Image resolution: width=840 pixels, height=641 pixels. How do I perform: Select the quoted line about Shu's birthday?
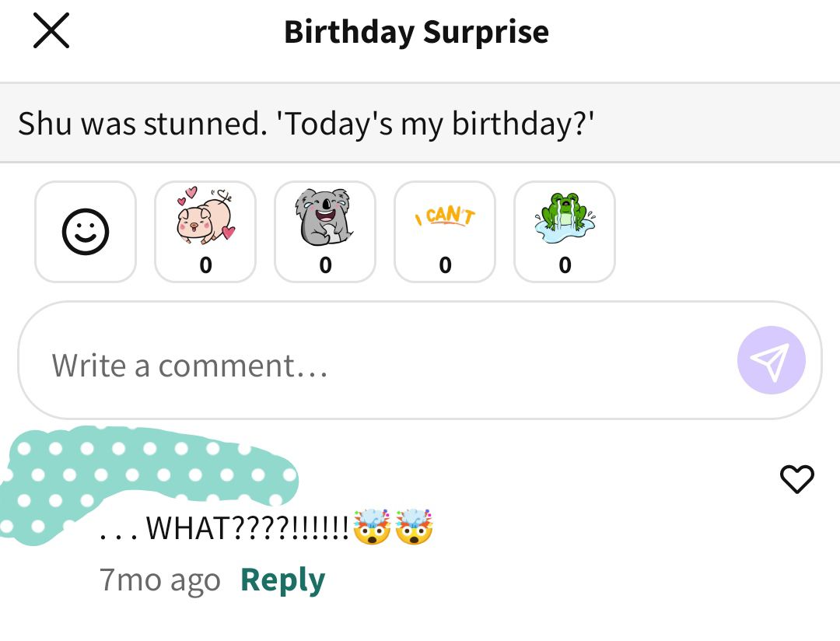pos(306,123)
